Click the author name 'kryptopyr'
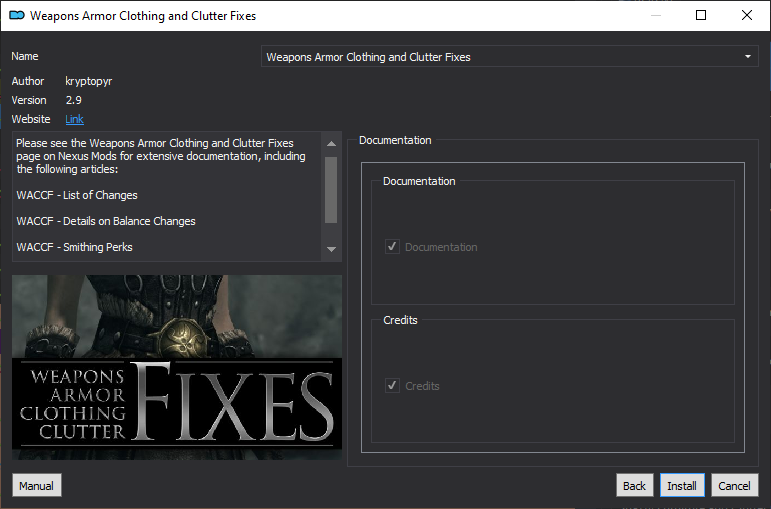 (x=89, y=81)
